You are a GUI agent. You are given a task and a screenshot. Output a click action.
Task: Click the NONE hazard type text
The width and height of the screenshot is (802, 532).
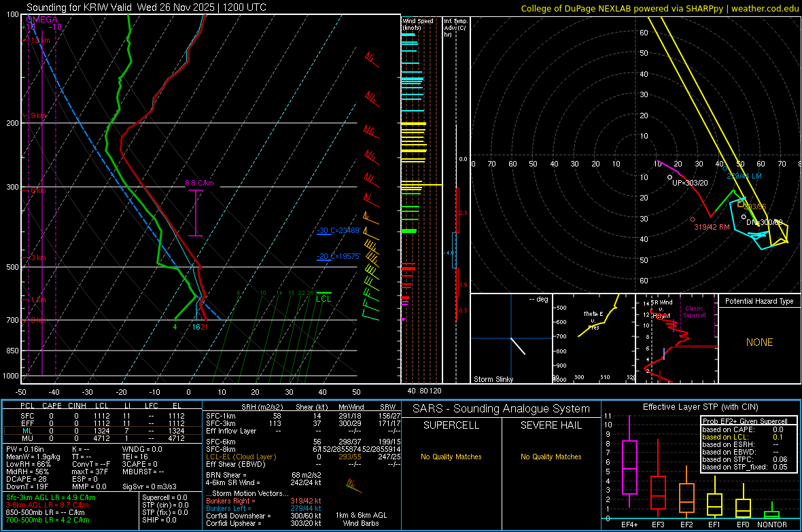759,342
